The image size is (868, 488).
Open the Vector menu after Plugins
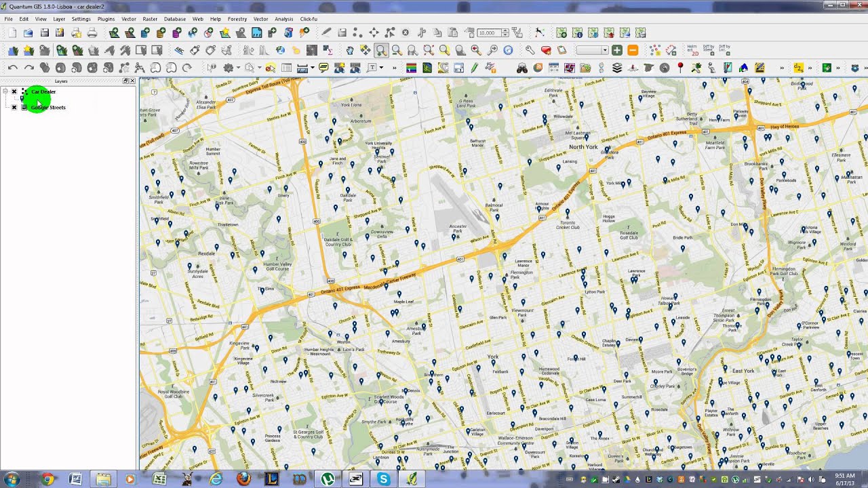point(128,19)
